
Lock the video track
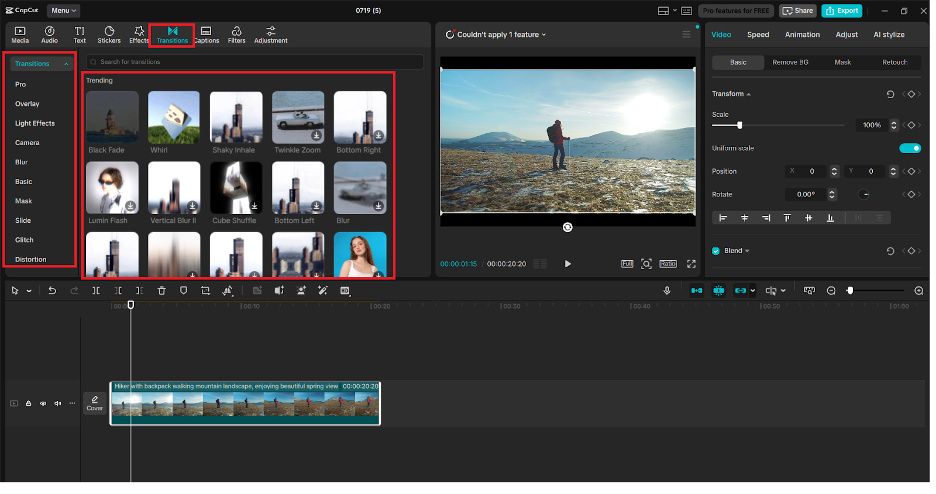click(x=28, y=403)
